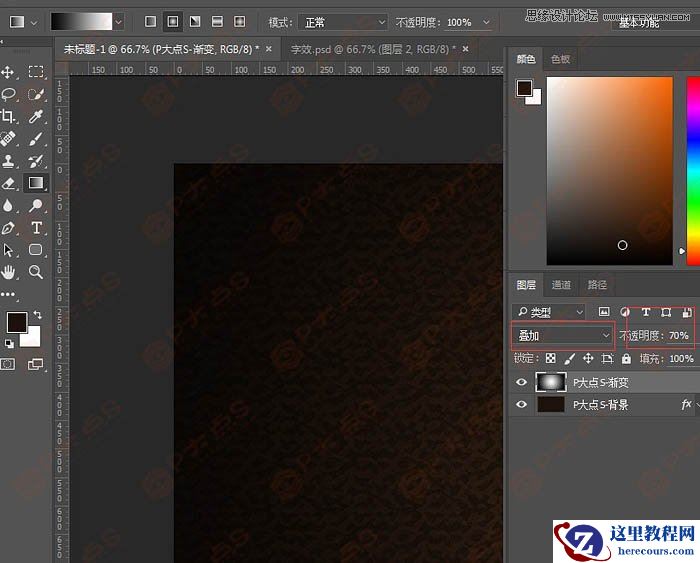Hide the P大点S-渐变 layer
The width and height of the screenshot is (700, 563).
(521, 382)
